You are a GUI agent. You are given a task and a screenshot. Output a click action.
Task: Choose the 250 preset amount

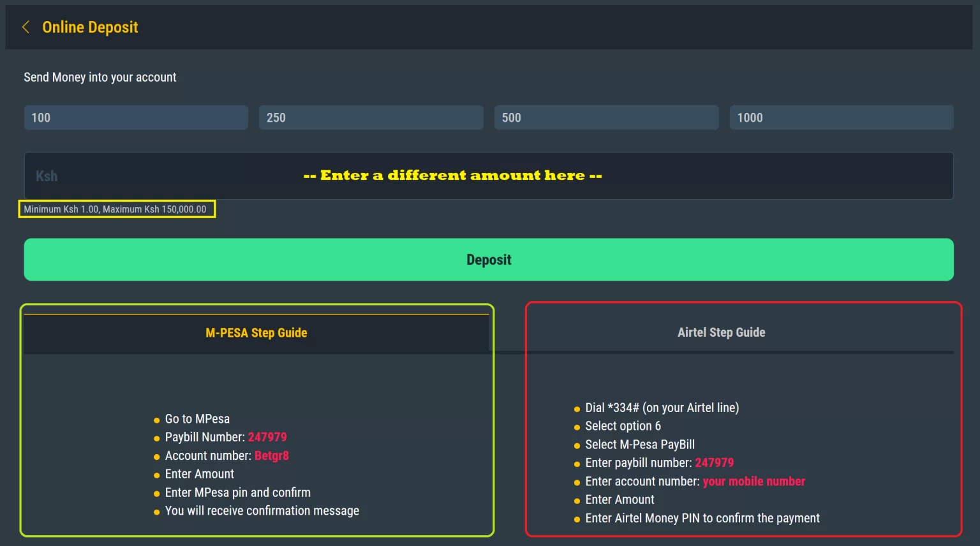[x=371, y=117]
